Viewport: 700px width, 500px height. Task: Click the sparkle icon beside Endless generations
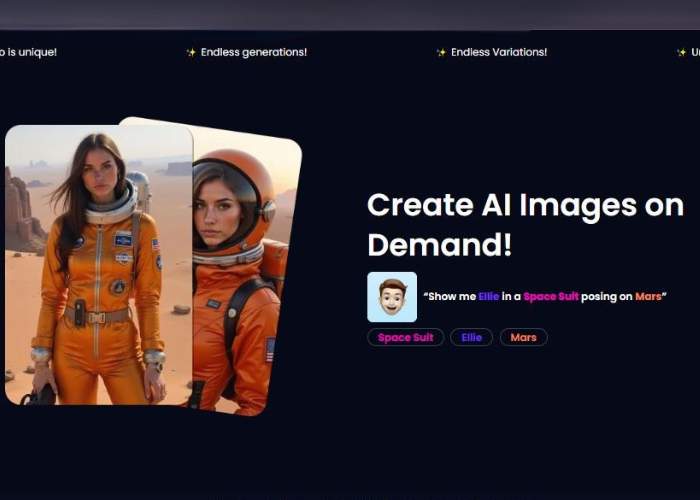pos(191,53)
